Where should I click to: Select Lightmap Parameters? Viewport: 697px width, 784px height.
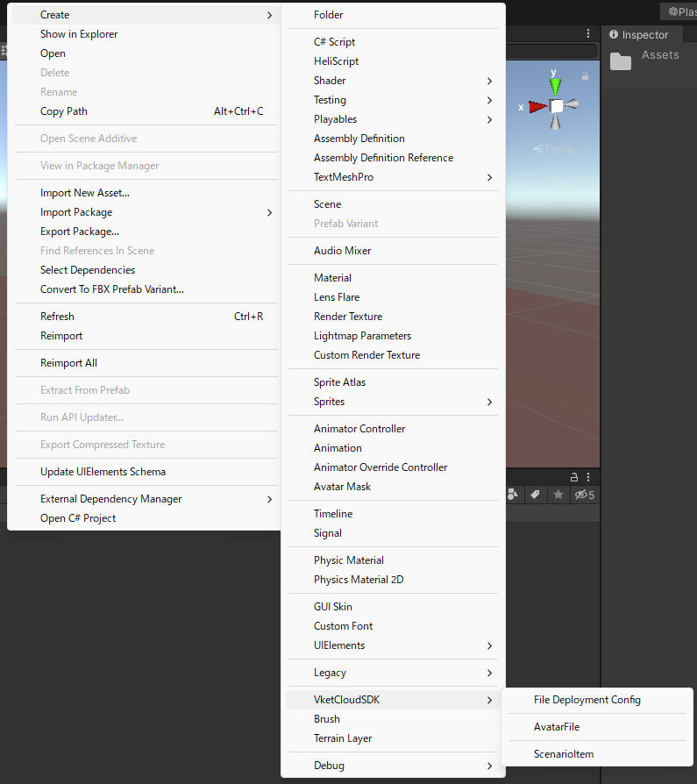coord(393,336)
